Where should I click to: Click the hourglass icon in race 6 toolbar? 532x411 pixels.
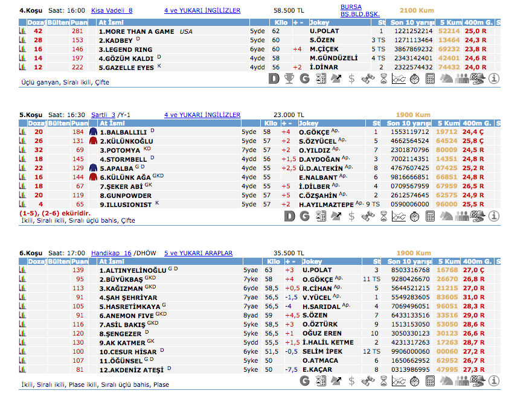(383, 380)
